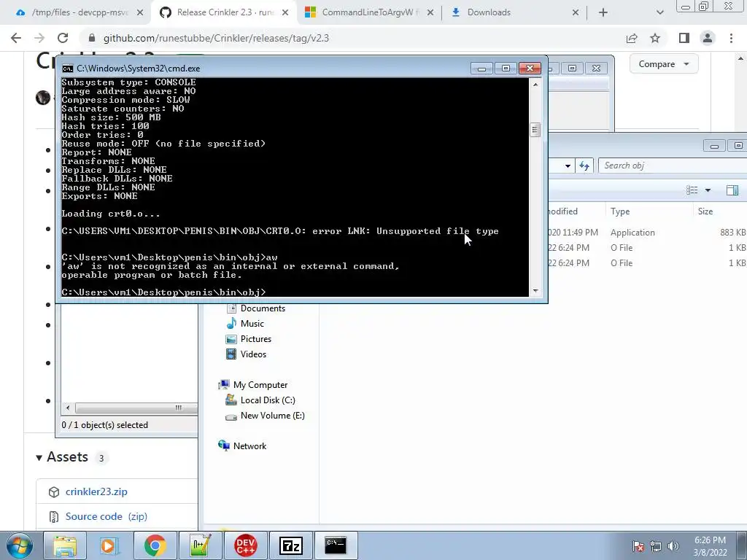Switch to cmd window from taskbar

336,545
